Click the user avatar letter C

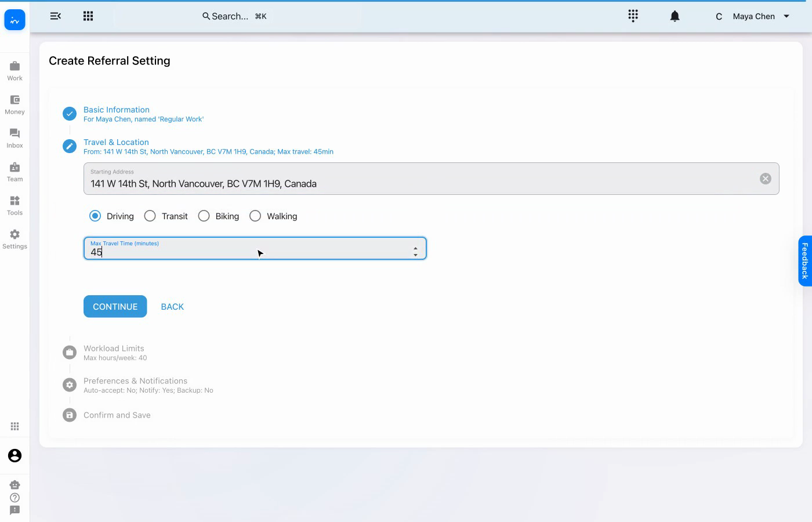coord(719,16)
